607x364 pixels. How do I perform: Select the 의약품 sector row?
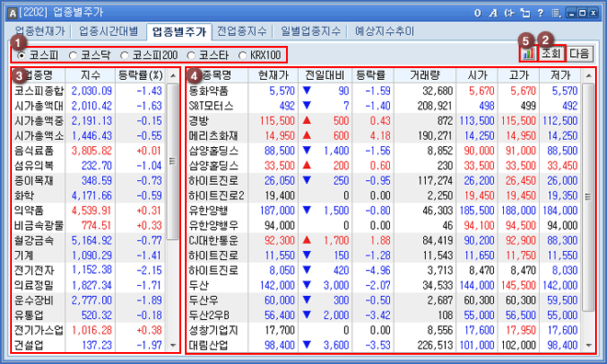[x=89, y=210]
